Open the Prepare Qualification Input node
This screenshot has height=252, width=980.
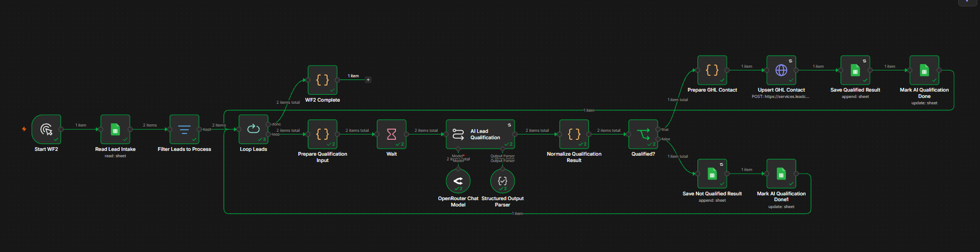[x=322, y=134]
